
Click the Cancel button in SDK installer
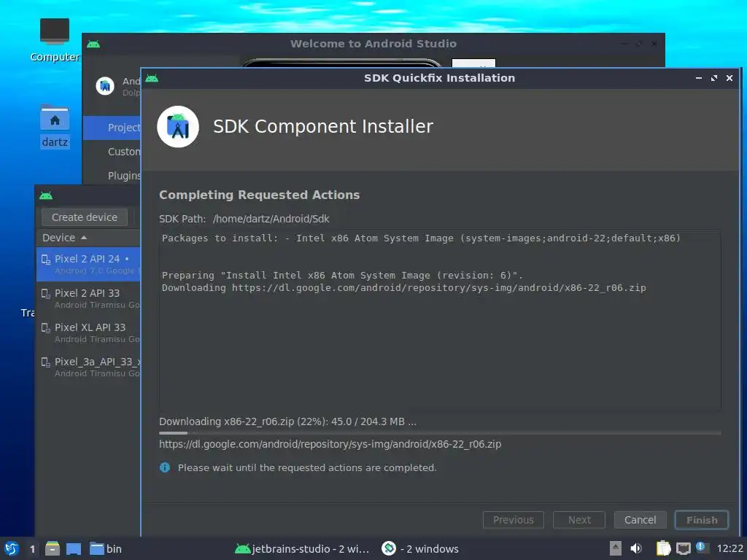(640, 520)
